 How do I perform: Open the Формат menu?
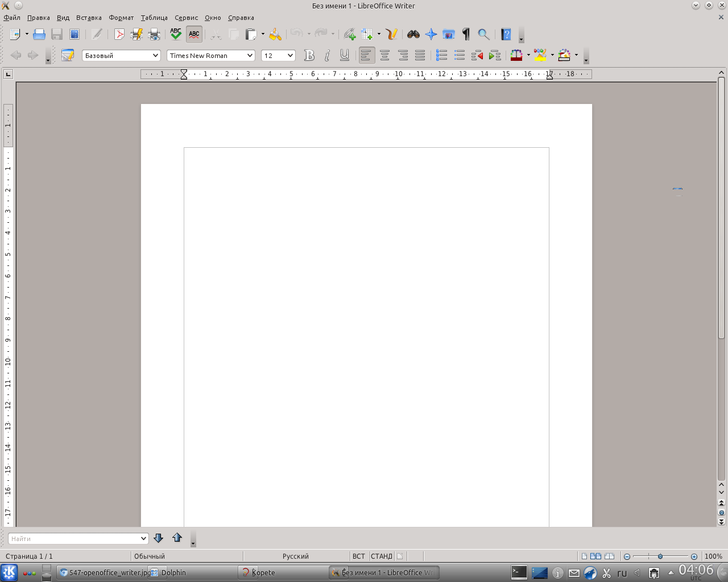(x=121, y=18)
